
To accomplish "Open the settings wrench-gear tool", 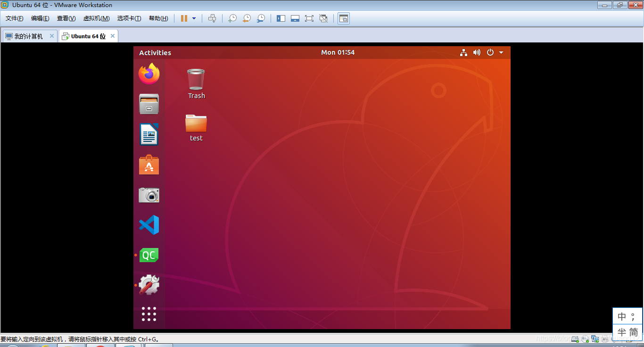I will (149, 285).
